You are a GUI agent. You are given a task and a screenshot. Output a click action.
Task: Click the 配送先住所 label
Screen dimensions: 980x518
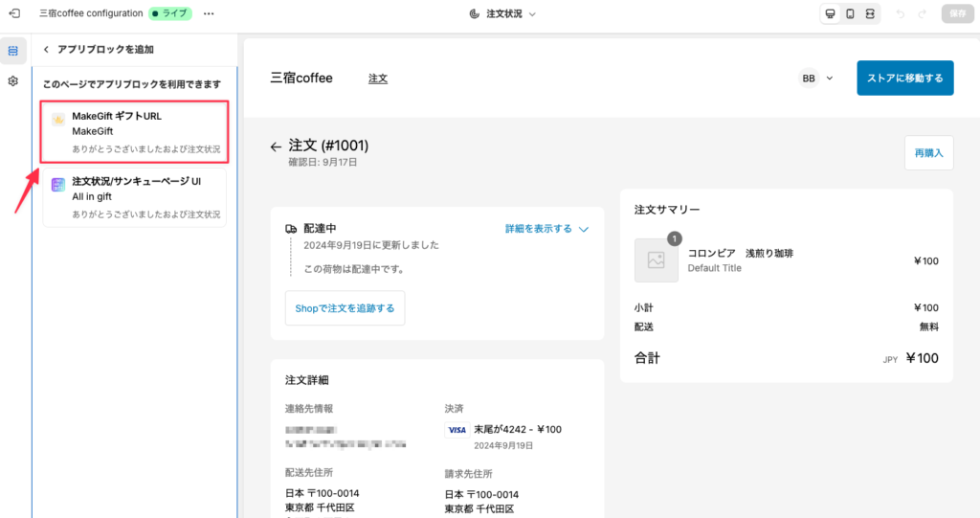309,472
